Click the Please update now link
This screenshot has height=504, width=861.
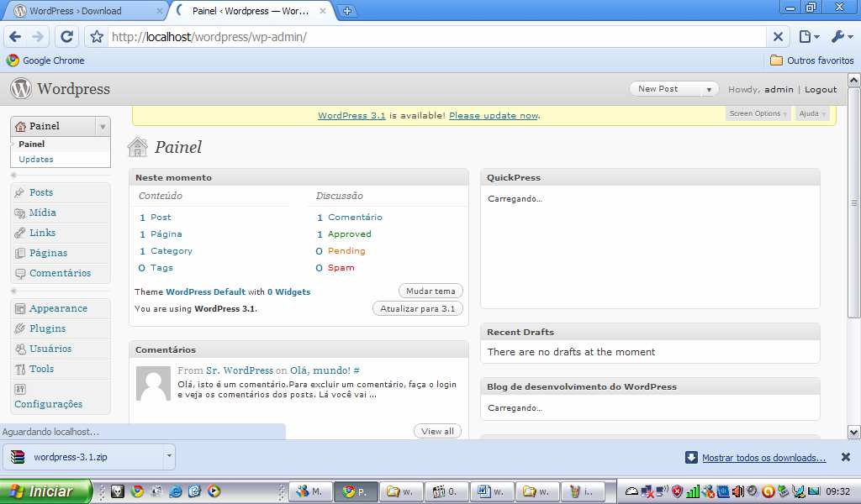point(494,116)
